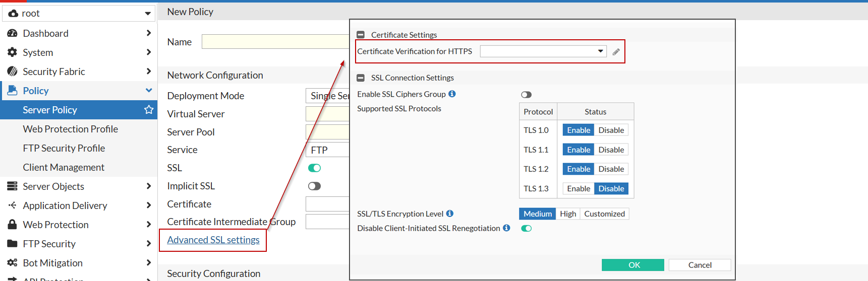Collapse the Certificate Settings section
The image size is (868, 281).
click(x=361, y=35)
